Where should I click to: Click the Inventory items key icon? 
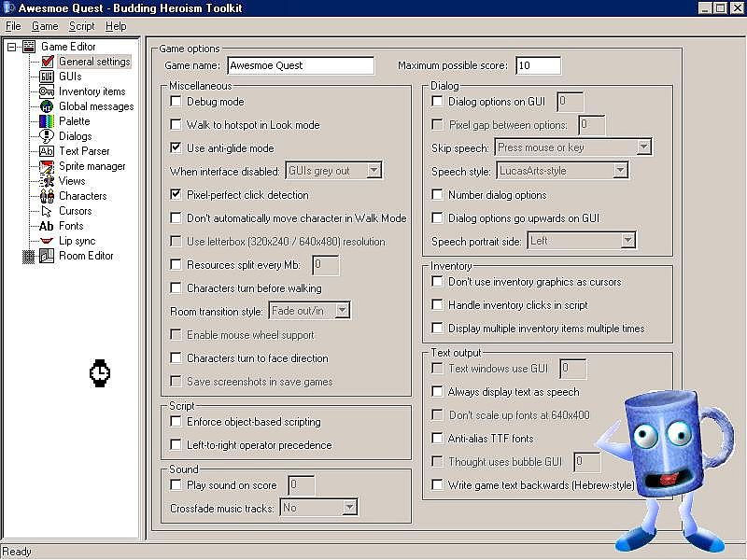(47, 91)
